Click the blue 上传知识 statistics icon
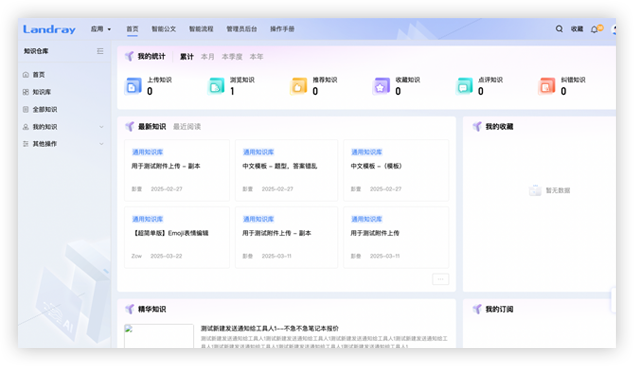This screenshot has width=634, height=366. (133, 86)
